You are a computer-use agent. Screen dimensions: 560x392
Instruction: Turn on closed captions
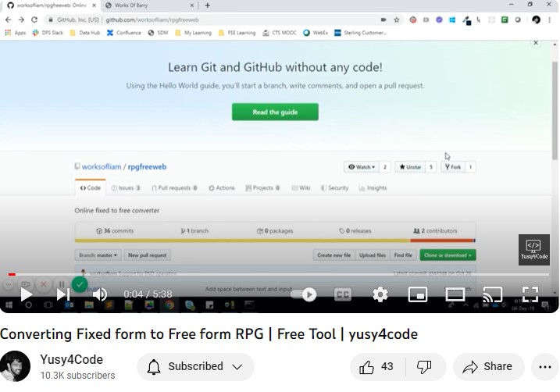(x=343, y=294)
